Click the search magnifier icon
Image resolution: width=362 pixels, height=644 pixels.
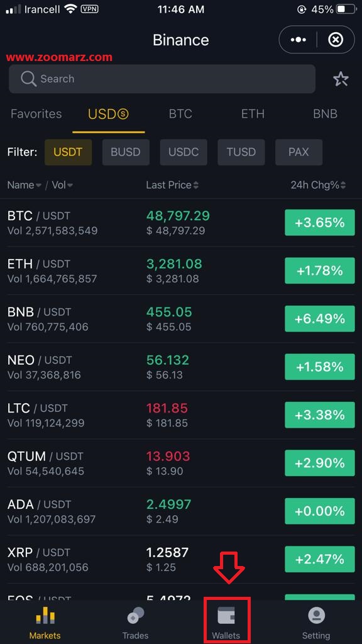[x=28, y=79]
